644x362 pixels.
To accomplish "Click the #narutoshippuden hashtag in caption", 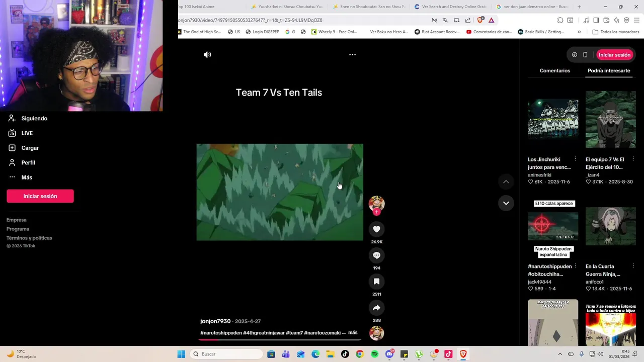I will [x=221, y=333].
